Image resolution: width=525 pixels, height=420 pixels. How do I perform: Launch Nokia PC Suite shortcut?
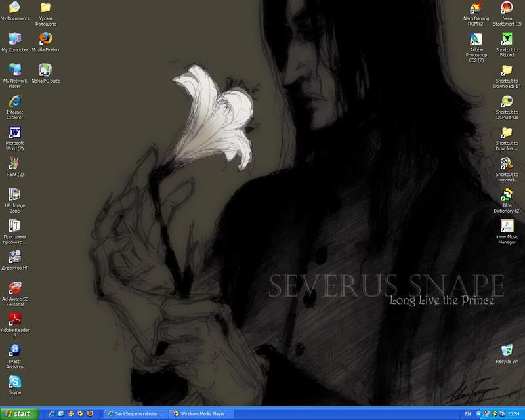pos(45,73)
